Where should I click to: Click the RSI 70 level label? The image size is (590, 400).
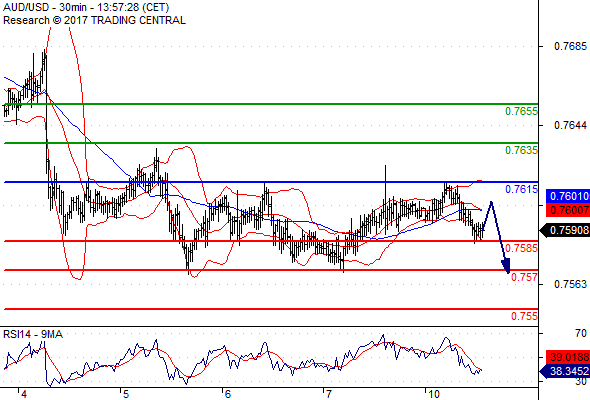pyautogui.click(x=581, y=333)
